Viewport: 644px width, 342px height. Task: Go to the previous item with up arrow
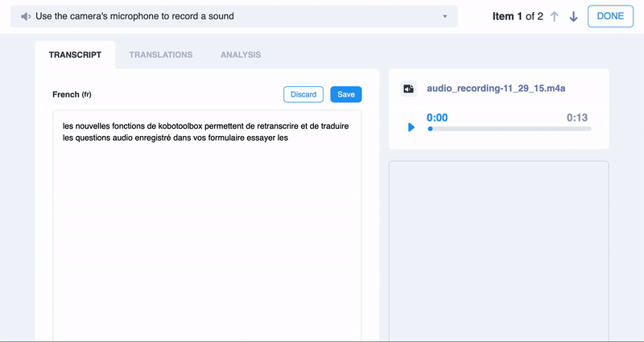click(x=554, y=17)
